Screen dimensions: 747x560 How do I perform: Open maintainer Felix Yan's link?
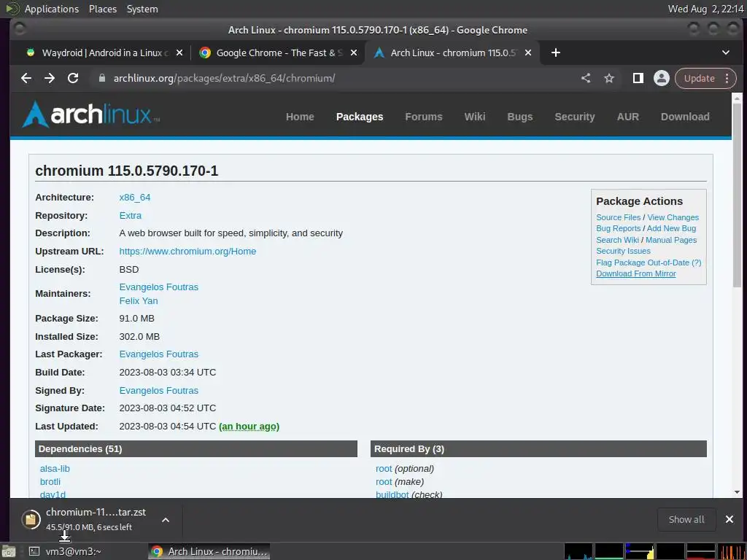[138, 300]
